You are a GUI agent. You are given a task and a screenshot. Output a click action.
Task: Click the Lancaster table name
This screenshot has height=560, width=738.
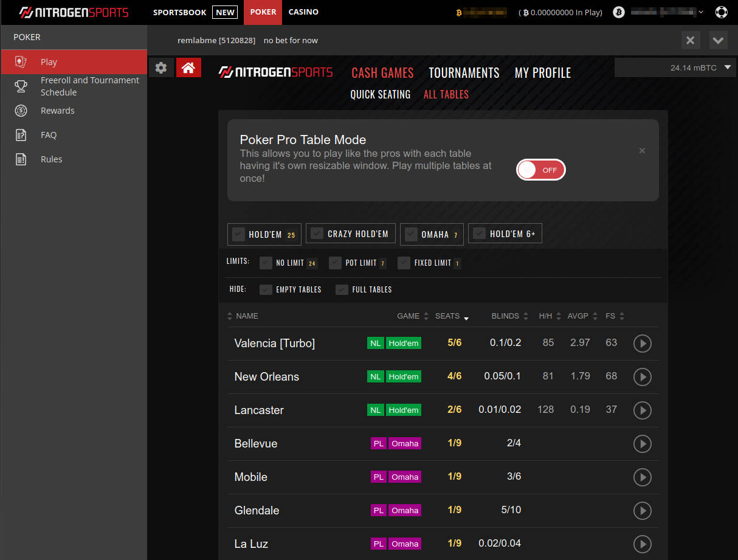(x=259, y=410)
